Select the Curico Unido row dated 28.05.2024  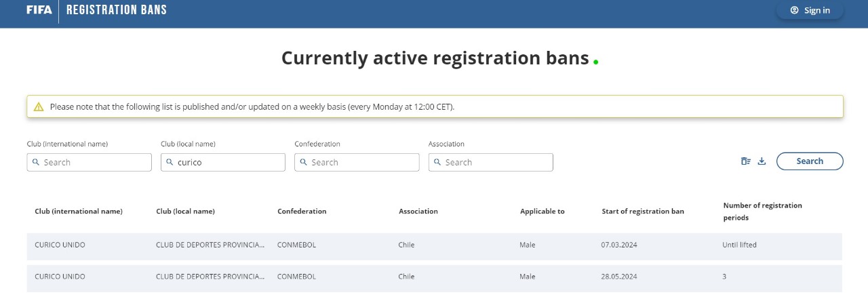point(435,277)
